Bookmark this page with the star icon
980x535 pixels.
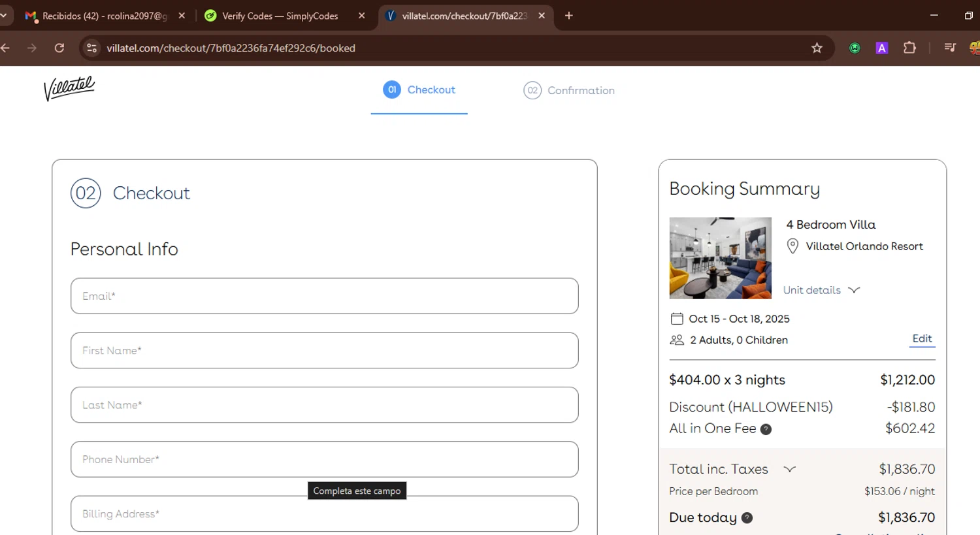pos(817,48)
